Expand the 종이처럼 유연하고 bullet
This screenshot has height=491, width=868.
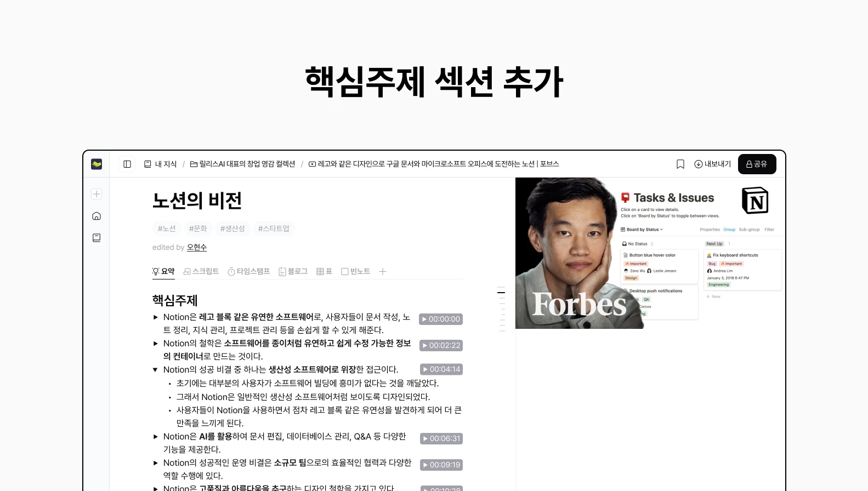156,344
